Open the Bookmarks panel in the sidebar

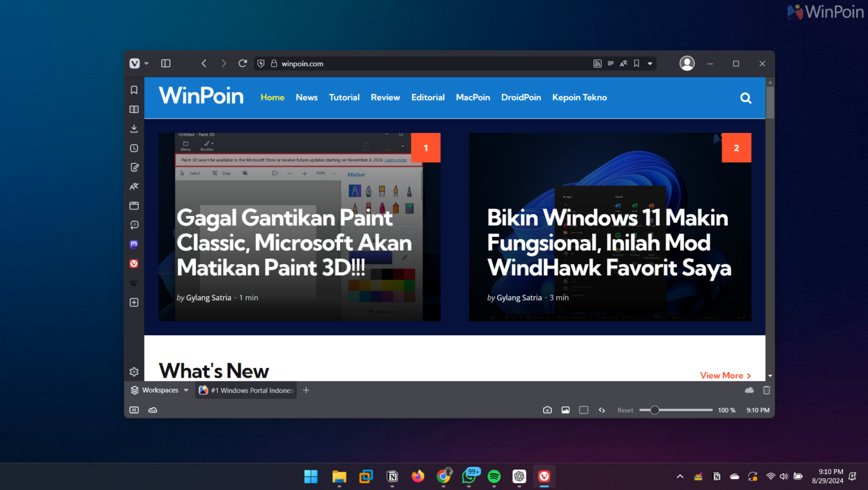click(x=134, y=89)
